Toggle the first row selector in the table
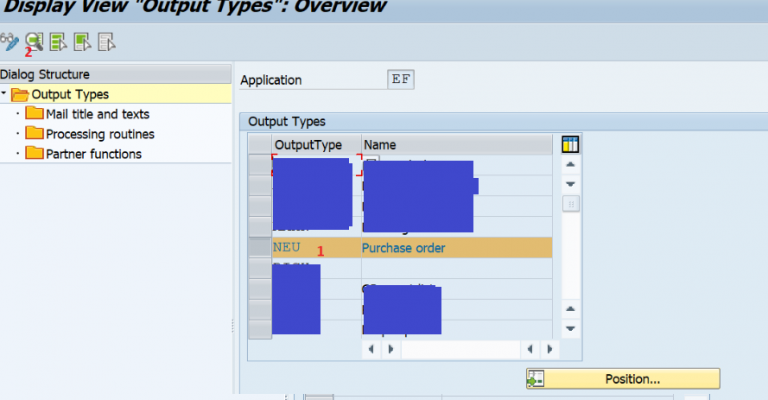The height and width of the screenshot is (400, 768). click(x=259, y=165)
